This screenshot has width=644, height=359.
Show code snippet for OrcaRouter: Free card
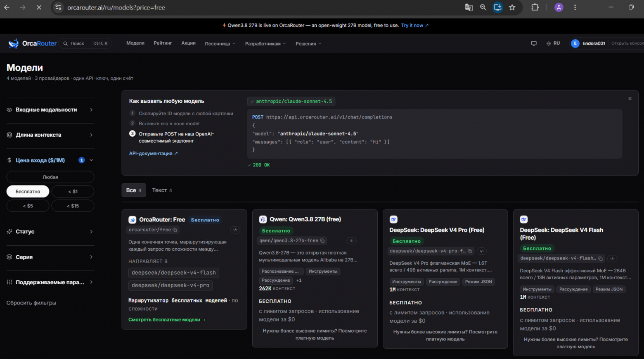click(235, 230)
